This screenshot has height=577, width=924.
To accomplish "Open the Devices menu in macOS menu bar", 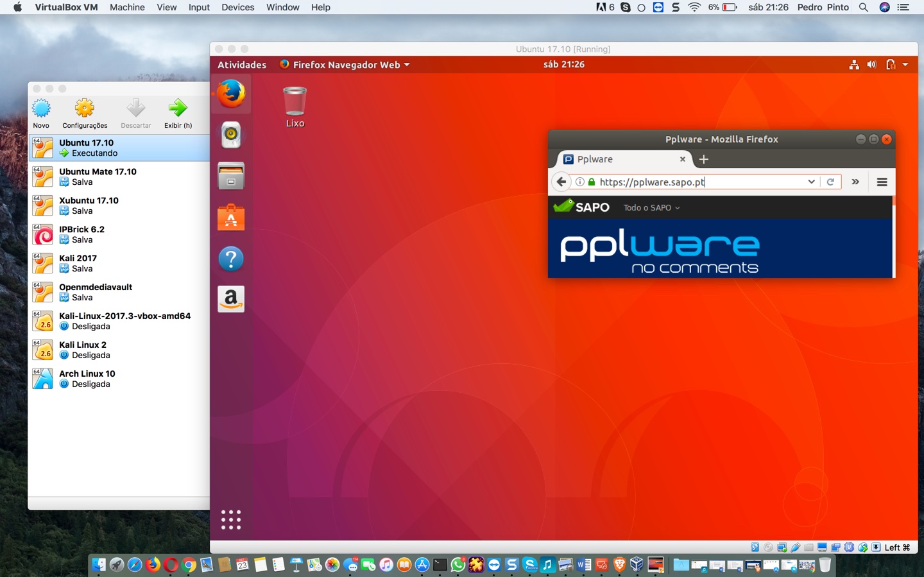I will (x=237, y=7).
